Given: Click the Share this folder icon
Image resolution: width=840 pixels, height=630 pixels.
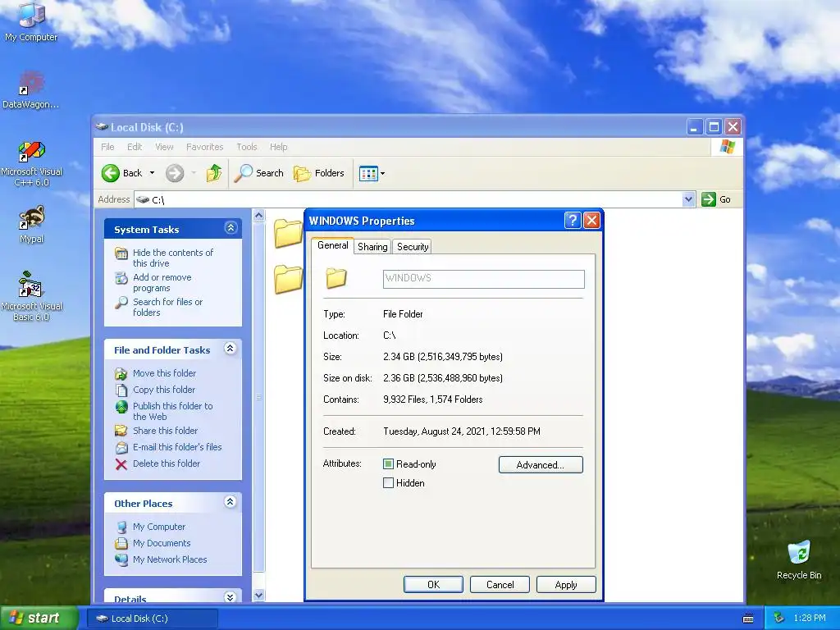Looking at the screenshot, I should [121, 431].
